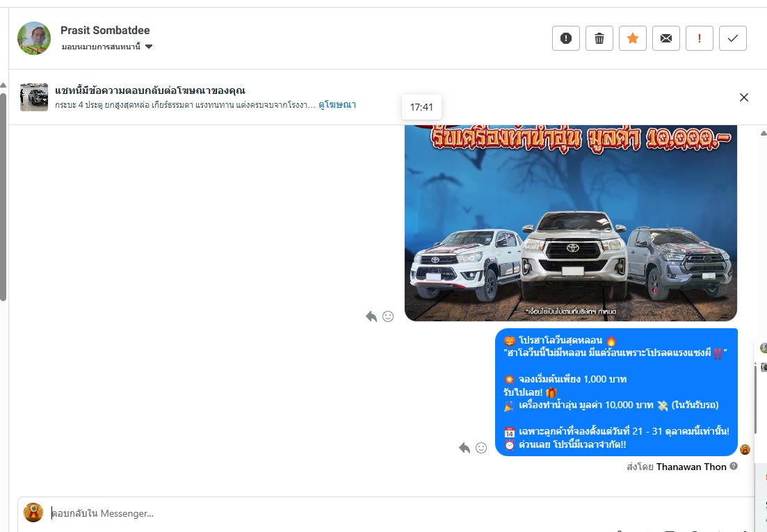The image size is (767, 532).
Task: Reply to the blue Halloween text message
Action: pyautogui.click(x=465, y=448)
